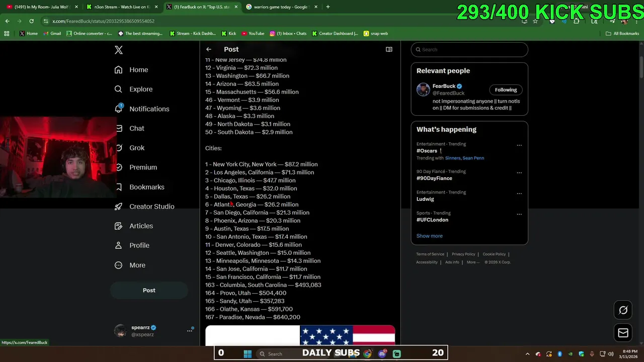Open #Oscars trending topic
Image resolution: width=644 pixels, height=362 pixels.
tap(427, 151)
